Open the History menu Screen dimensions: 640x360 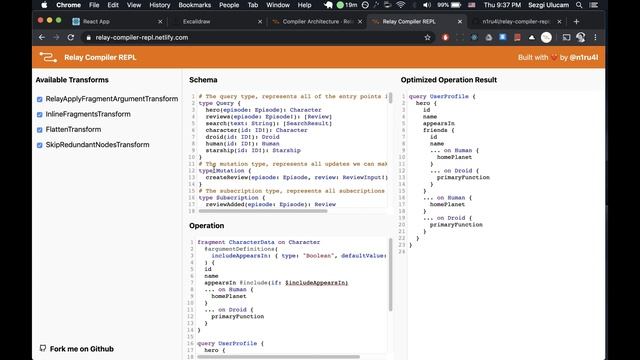[160, 5]
